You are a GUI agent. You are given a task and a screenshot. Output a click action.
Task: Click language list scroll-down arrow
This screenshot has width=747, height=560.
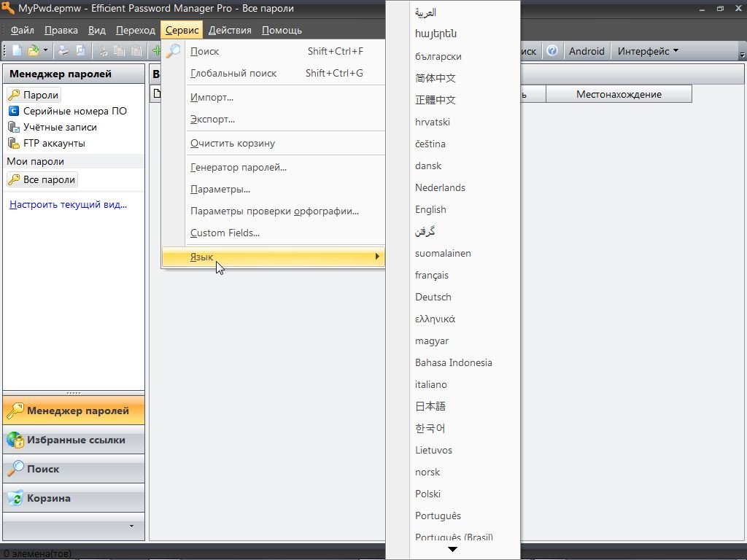pos(453,550)
